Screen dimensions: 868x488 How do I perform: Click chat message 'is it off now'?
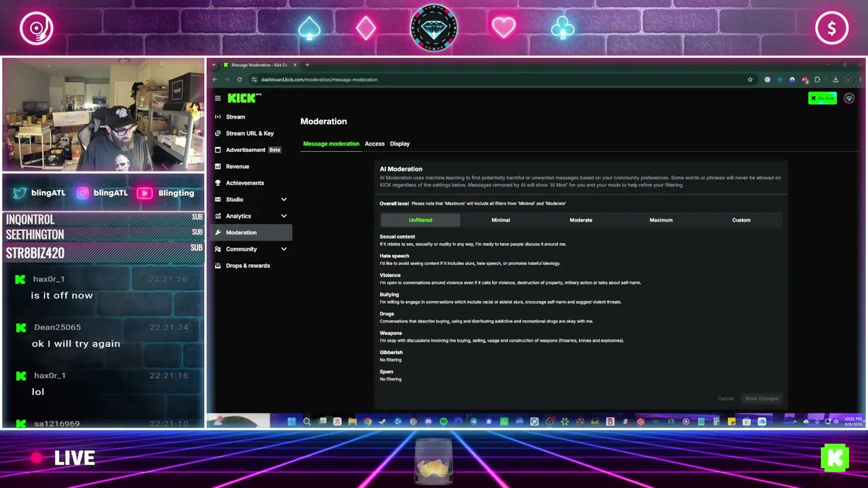pos(62,296)
